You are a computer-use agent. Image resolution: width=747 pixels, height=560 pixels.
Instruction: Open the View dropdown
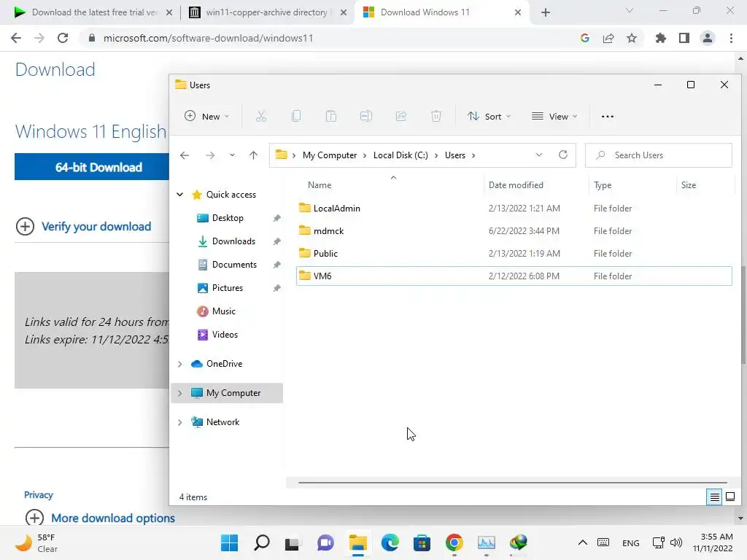click(x=554, y=116)
